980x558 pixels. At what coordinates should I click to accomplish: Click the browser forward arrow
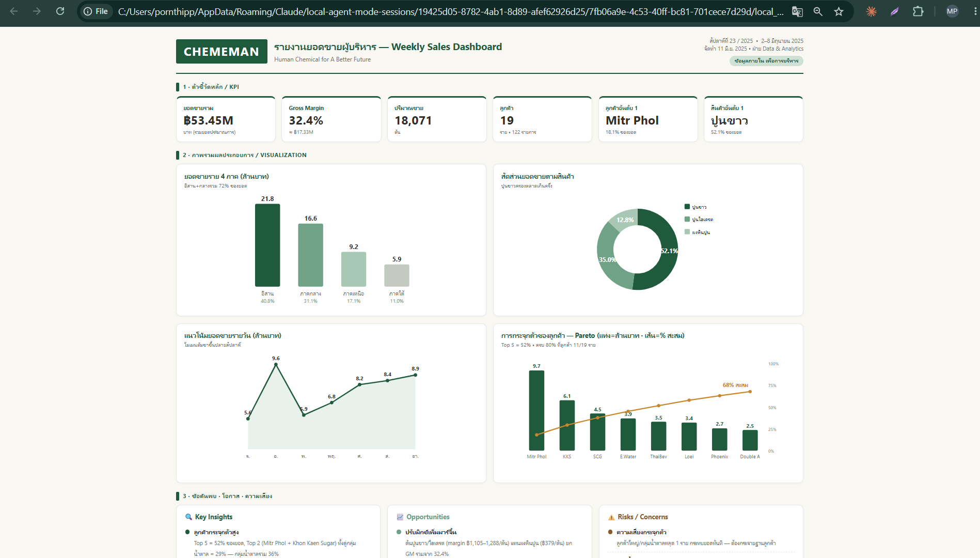[x=37, y=11]
